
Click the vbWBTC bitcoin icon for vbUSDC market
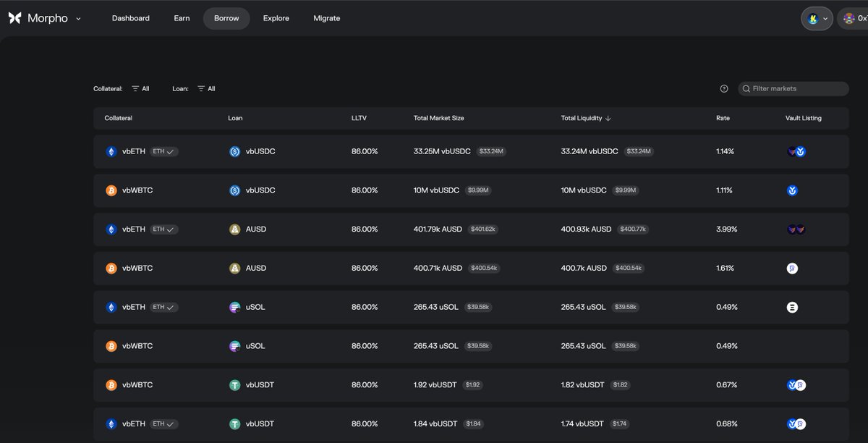pyautogui.click(x=111, y=190)
